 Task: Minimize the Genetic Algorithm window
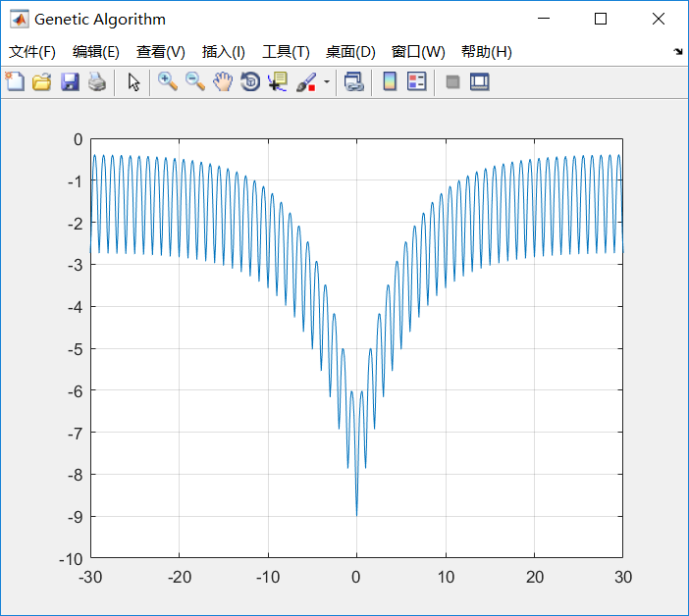(x=544, y=19)
